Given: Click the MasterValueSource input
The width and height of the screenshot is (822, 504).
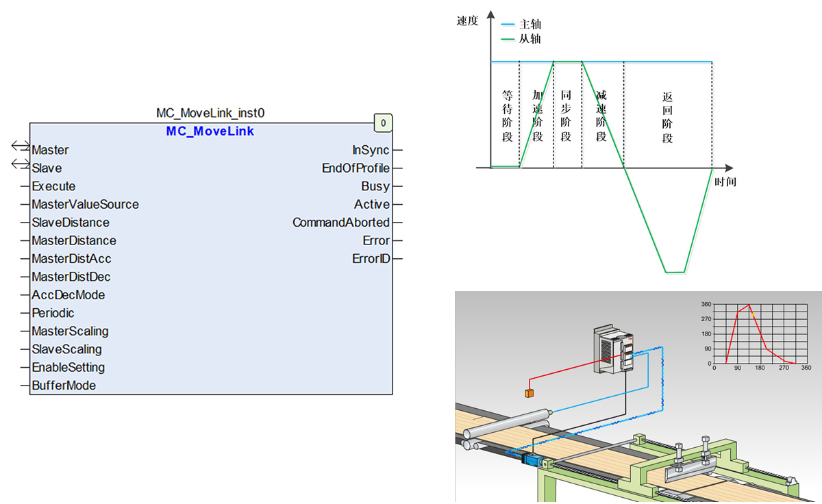Looking at the screenshot, I should tap(85, 204).
